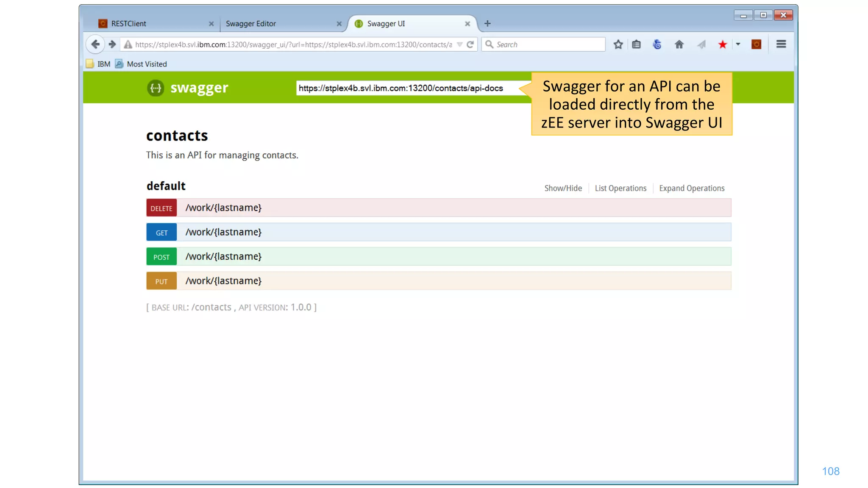The width and height of the screenshot is (868, 488).
Task: Click Expand Operations link
Action: point(692,188)
